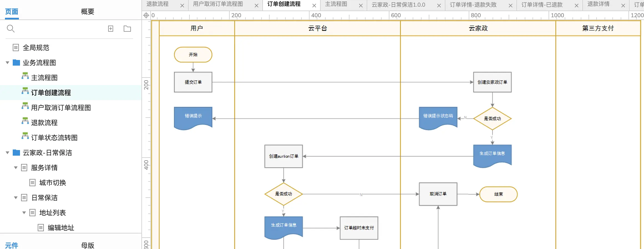Image resolution: width=644 pixels, height=249 pixels.
Task: Collapse the 服务详情 page node
Action: [x=16, y=168]
